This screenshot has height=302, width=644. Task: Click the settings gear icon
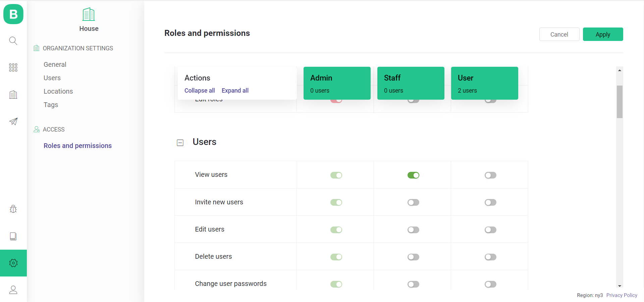pyautogui.click(x=13, y=263)
